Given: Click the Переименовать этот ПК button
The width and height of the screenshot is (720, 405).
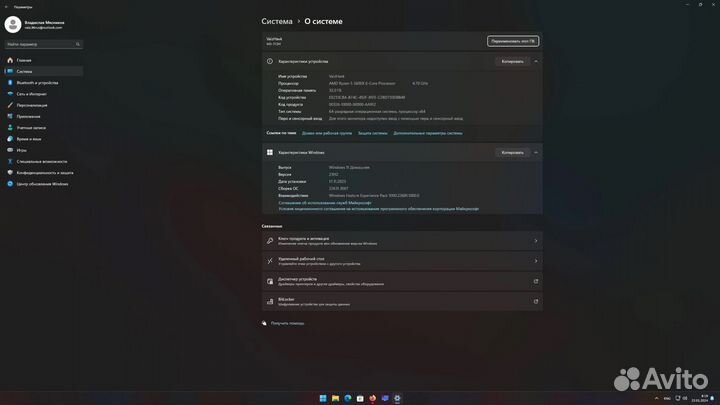Looking at the screenshot, I should [x=512, y=41].
